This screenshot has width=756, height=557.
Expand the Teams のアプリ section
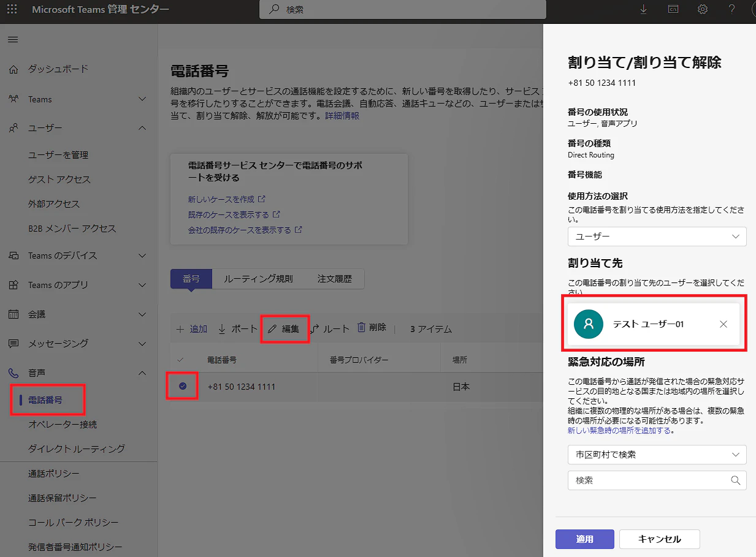(142, 285)
